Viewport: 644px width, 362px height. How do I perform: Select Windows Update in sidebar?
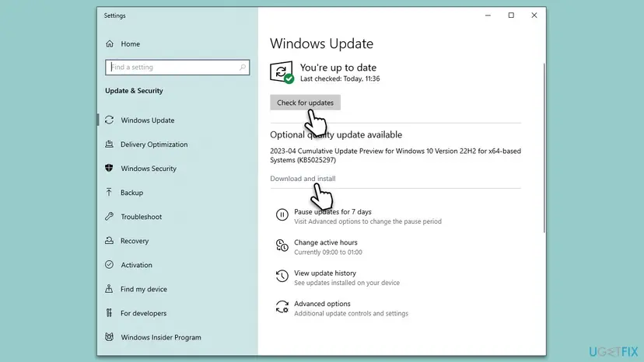coord(148,120)
